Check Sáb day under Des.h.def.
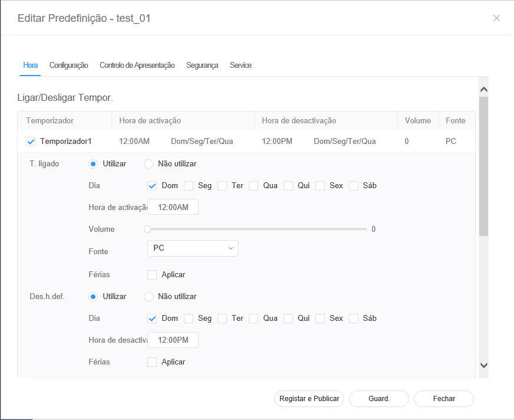The image size is (514, 420). coord(354,319)
